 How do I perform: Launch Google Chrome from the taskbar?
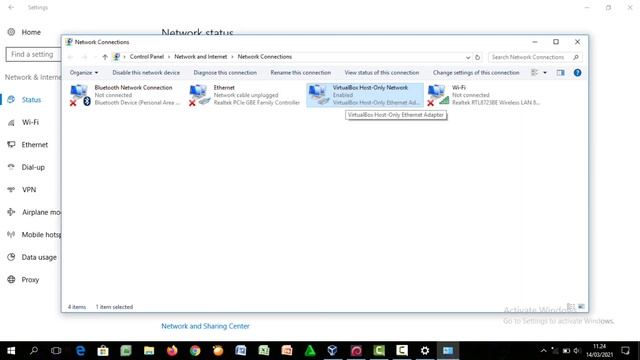tap(195, 351)
